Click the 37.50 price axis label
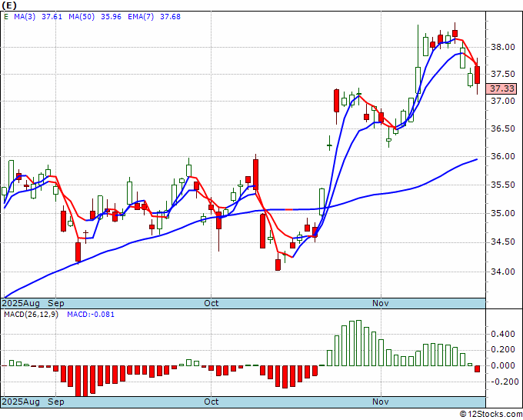523x420 pixels. click(x=503, y=74)
